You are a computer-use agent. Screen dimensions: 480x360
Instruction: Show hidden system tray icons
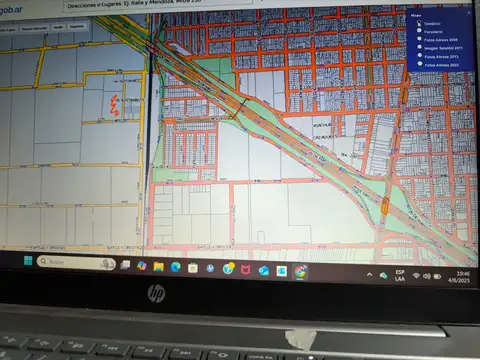[x=369, y=275]
